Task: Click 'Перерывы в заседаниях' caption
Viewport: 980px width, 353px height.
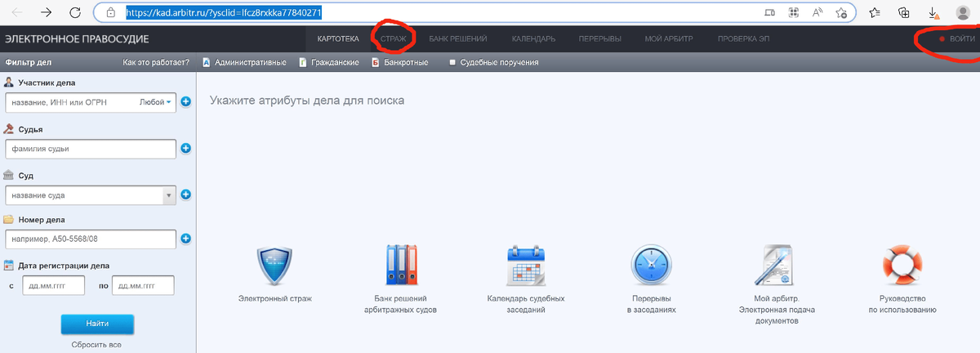Action: pos(651,305)
